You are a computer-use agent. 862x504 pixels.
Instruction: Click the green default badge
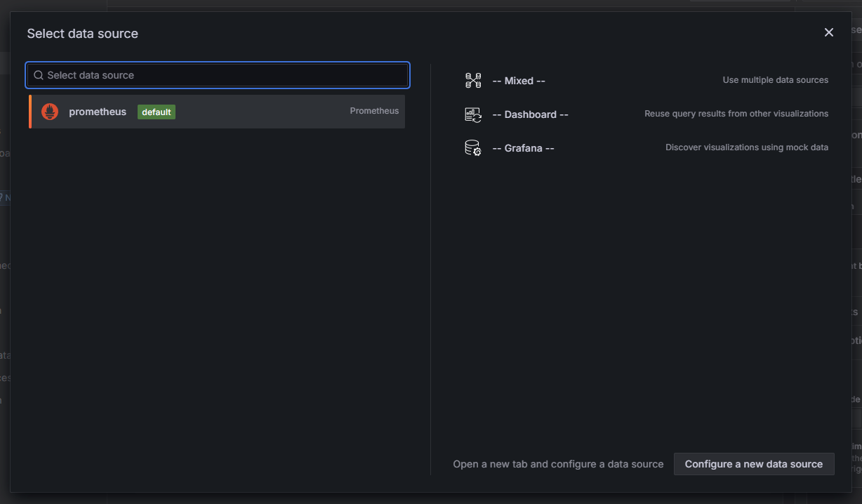[157, 112]
